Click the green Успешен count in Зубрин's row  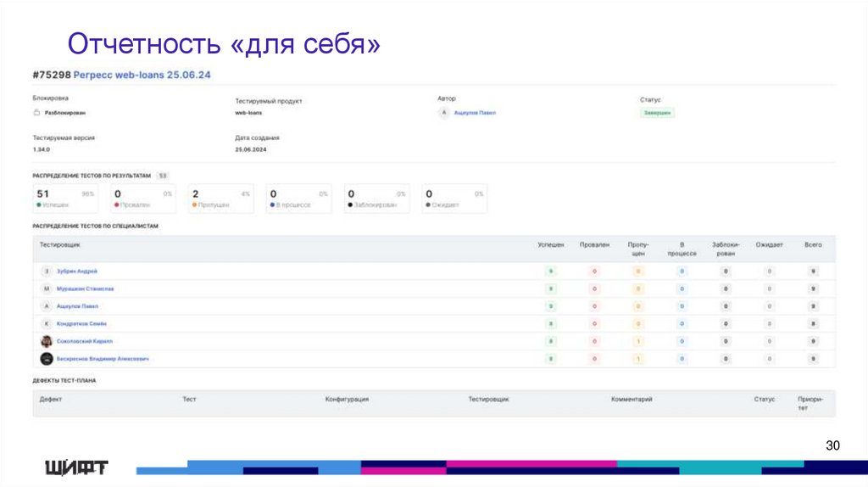point(551,271)
